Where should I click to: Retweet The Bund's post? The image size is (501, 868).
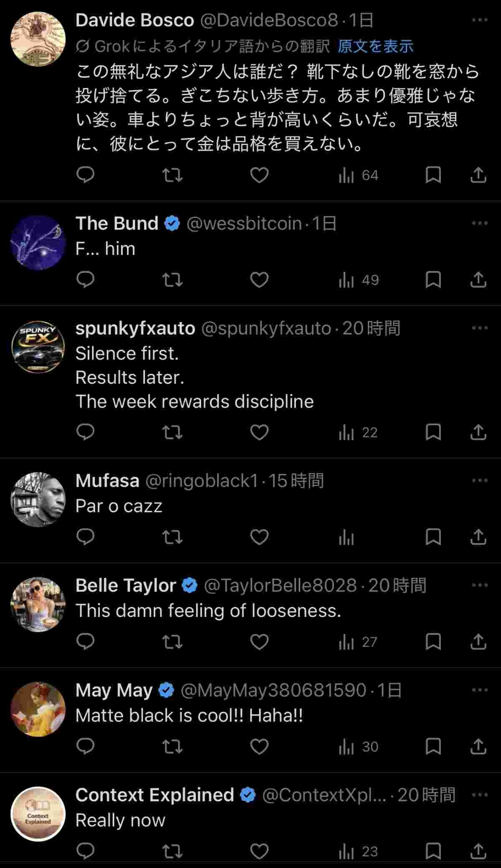(x=172, y=280)
